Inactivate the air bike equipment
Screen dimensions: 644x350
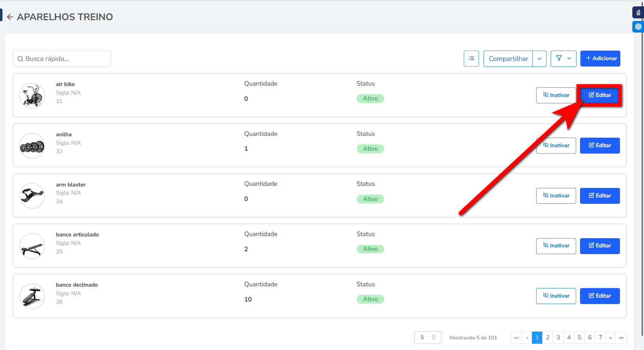[556, 95]
